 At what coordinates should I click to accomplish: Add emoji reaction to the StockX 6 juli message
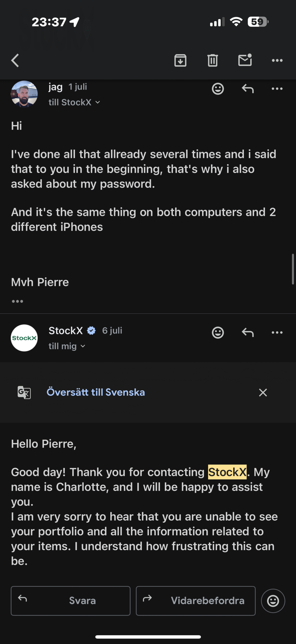(218, 333)
